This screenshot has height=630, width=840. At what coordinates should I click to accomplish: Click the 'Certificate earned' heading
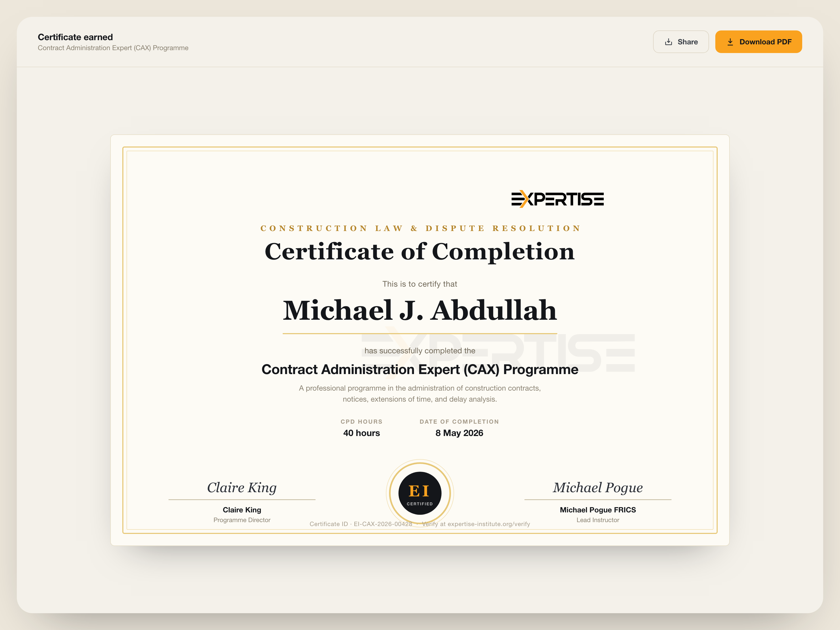point(75,37)
